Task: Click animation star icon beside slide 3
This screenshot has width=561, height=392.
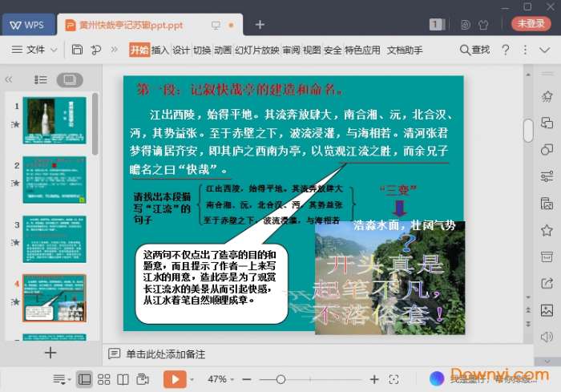Action: click(x=15, y=242)
